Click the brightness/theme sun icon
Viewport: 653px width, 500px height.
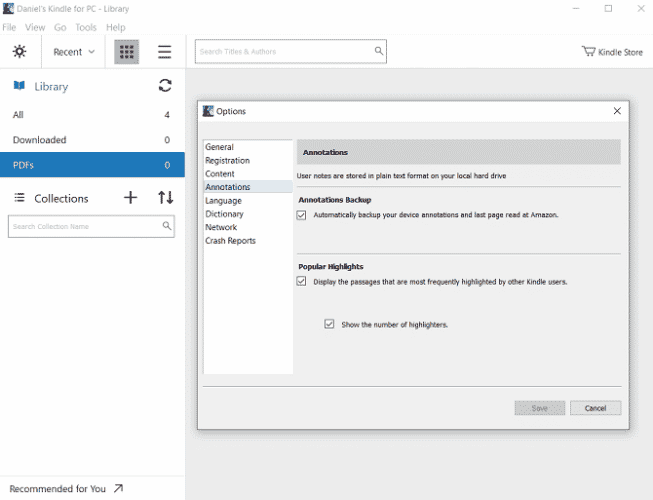tap(19, 52)
